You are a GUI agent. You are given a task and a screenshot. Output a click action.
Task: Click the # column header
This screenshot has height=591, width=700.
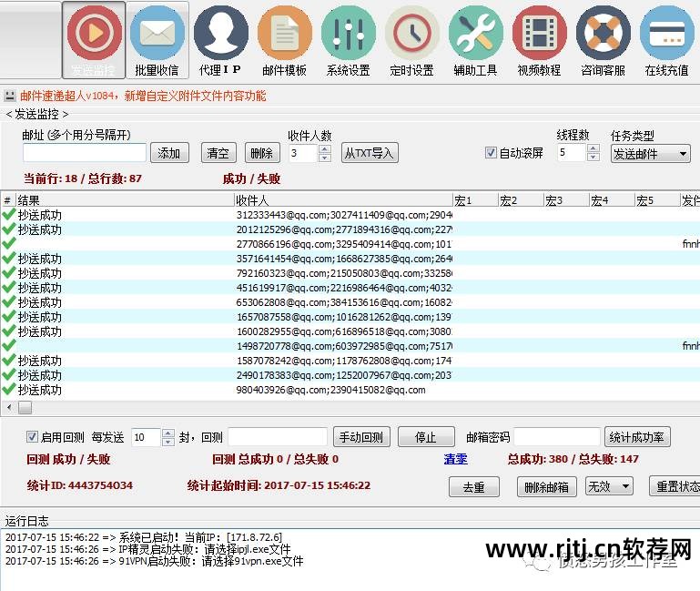coord(8,200)
